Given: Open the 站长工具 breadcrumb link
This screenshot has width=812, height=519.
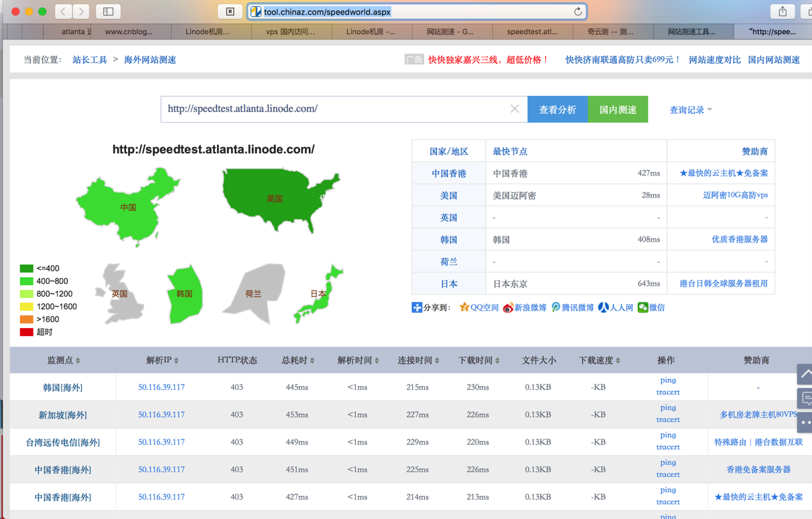Looking at the screenshot, I should point(90,60).
